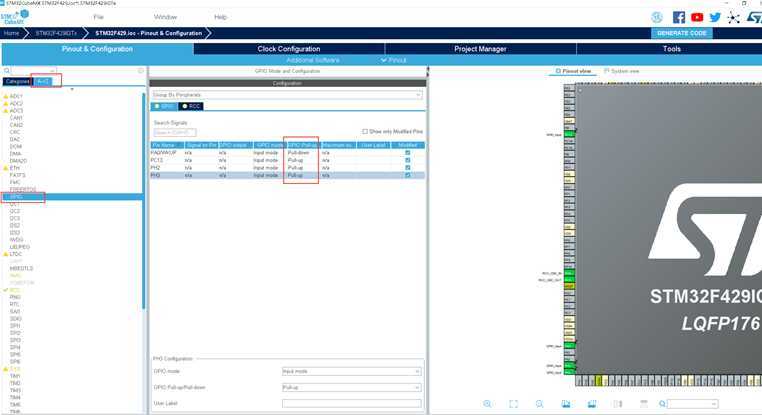
Task: Click the STM32CubeMX logo
Action: 15,17
